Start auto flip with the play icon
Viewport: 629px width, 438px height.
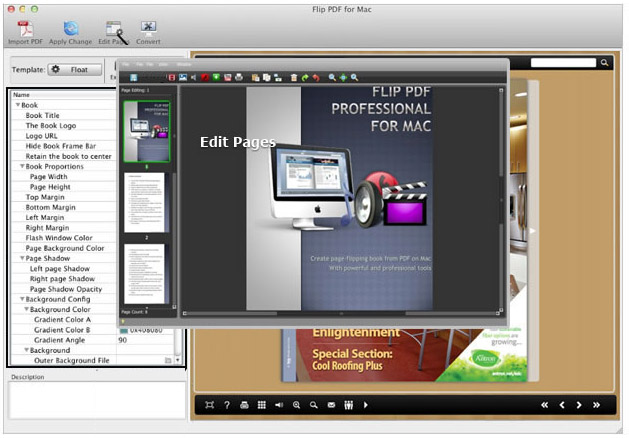pos(365,405)
